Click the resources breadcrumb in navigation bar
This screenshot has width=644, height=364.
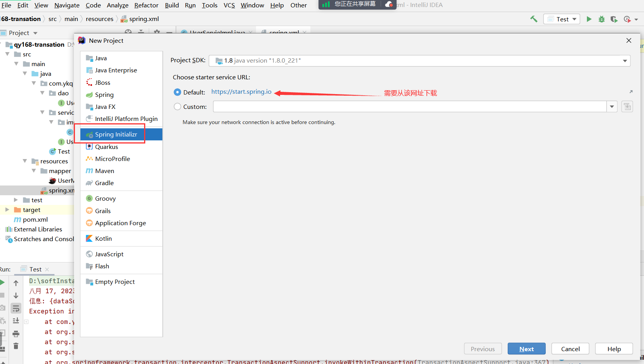click(x=99, y=19)
